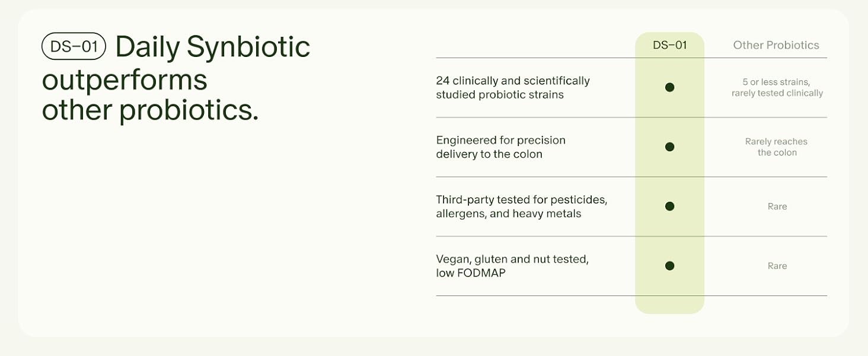Click 'allergens, and heavy metals' text line
868x356 pixels.
[508, 214]
